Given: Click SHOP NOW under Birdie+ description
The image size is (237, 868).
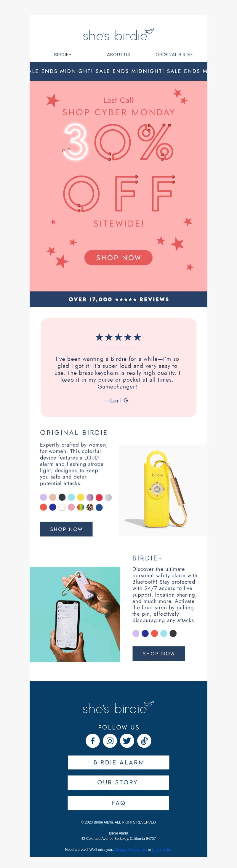Looking at the screenshot, I should 158,653.
